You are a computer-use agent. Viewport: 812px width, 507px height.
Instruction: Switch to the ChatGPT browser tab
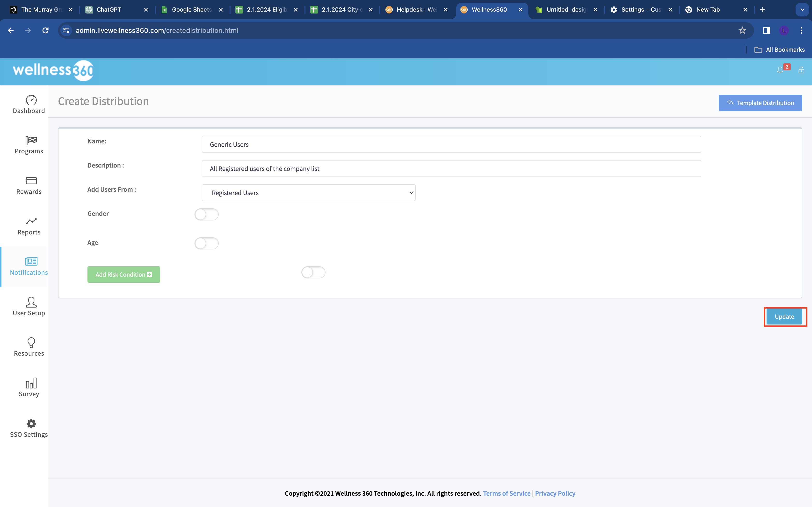pos(109,10)
